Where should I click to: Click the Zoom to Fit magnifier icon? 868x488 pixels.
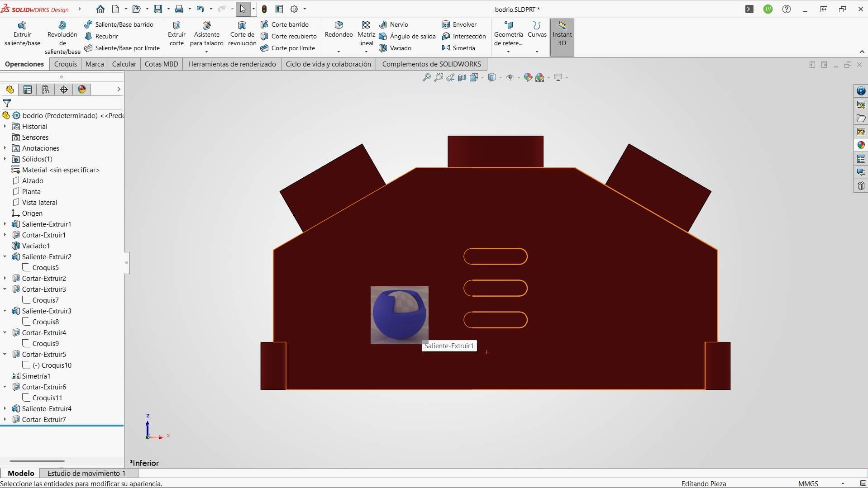[426, 77]
